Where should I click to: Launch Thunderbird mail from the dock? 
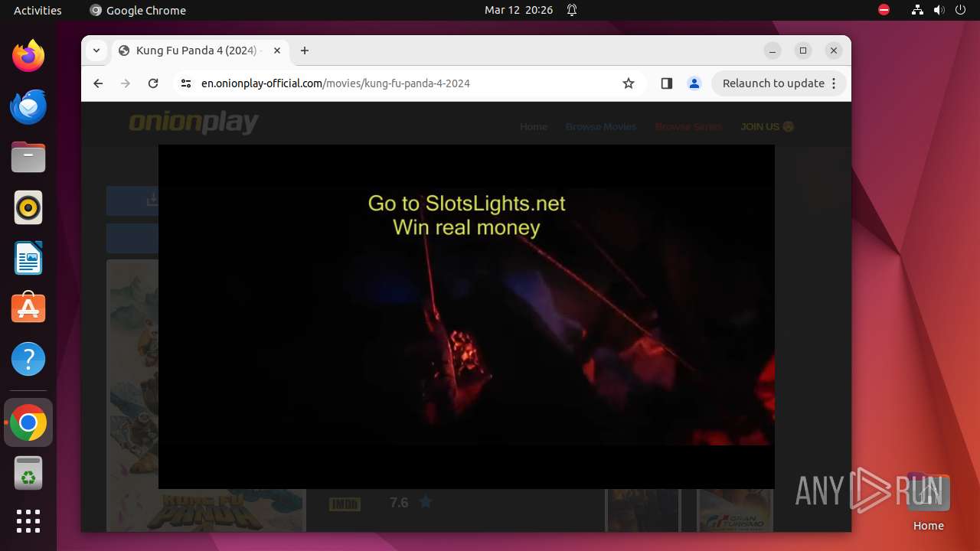[28, 106]
